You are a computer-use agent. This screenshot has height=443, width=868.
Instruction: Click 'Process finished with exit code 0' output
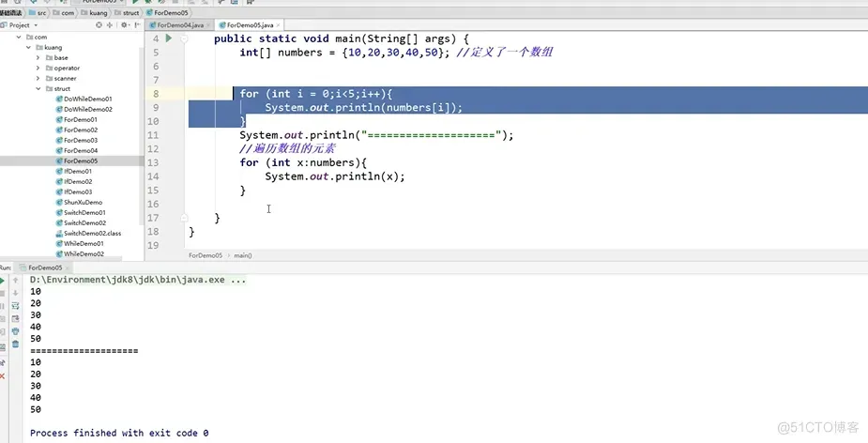119,433
